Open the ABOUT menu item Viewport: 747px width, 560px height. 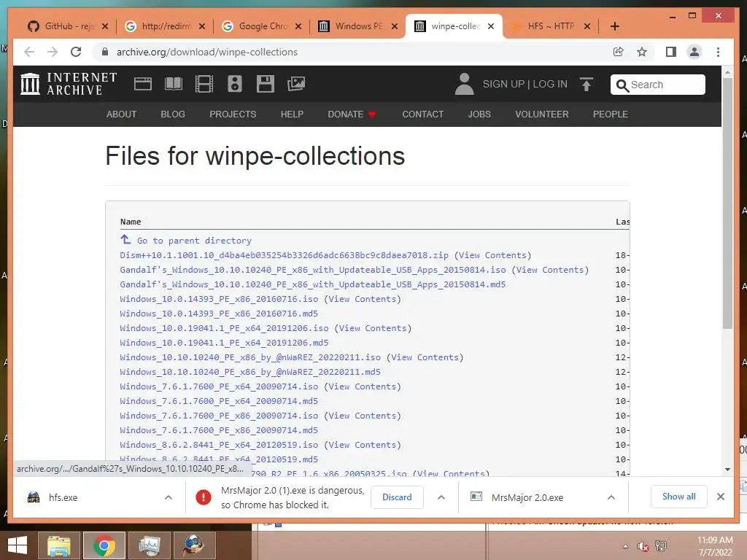tap(122, 114)
